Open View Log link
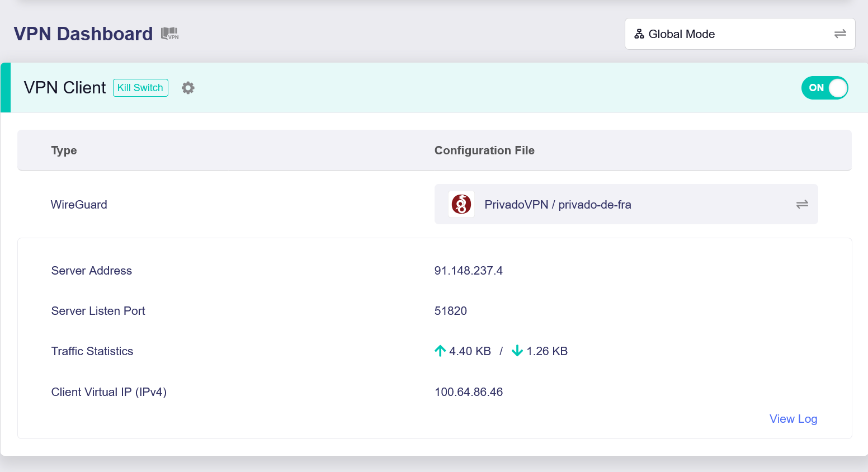868x472 pixels. click(792, 419)
